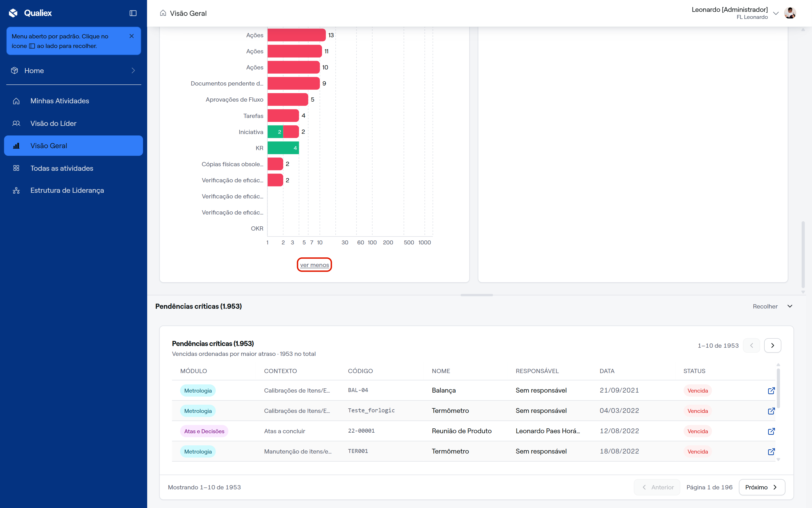Select Visão Geral sidebar item
Screen dimensions: 812x508
pos(74,145)
